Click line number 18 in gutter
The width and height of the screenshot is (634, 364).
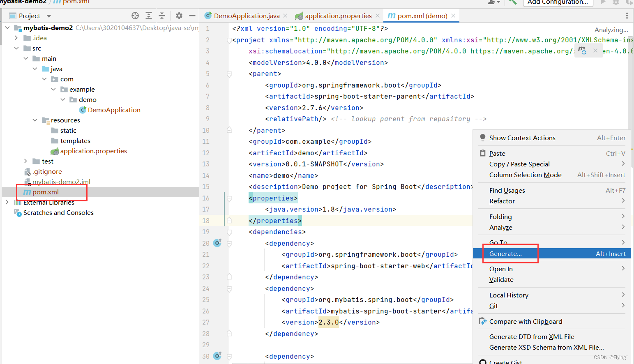point(206,221)
